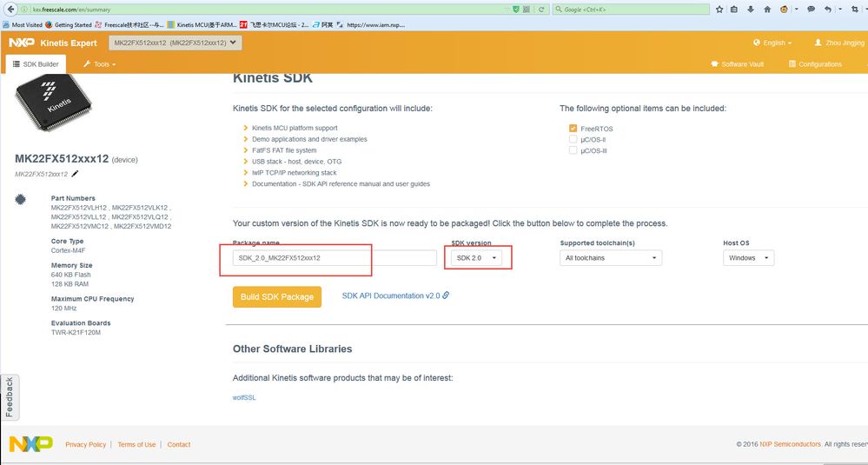Open the Configurations tab

click(x=815, y=64)
